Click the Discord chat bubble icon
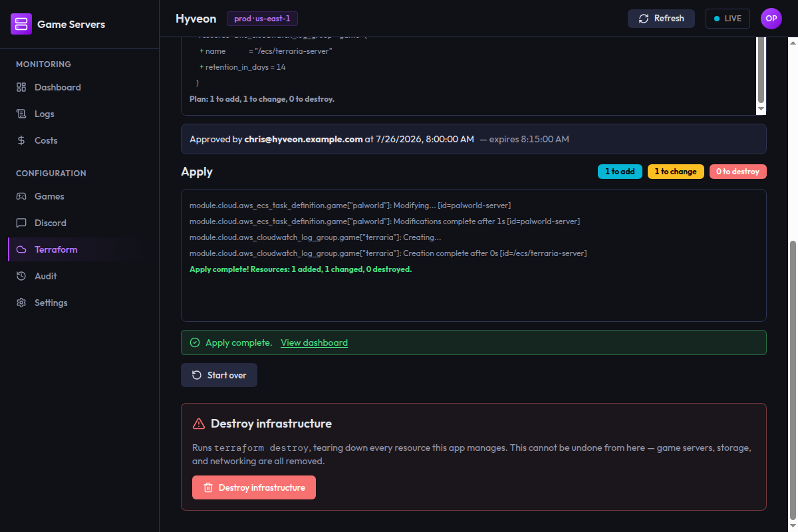Screen dimensions: 798x532 click(21, 223)
